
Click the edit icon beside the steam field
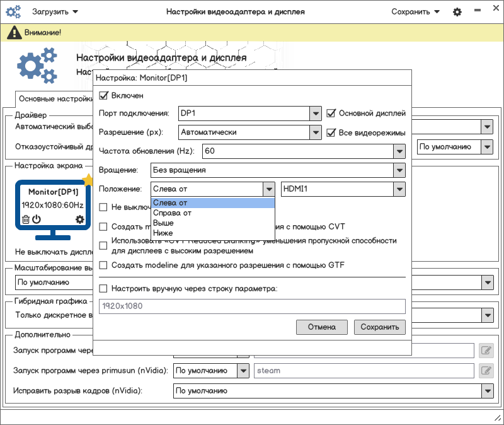point(485,370)
